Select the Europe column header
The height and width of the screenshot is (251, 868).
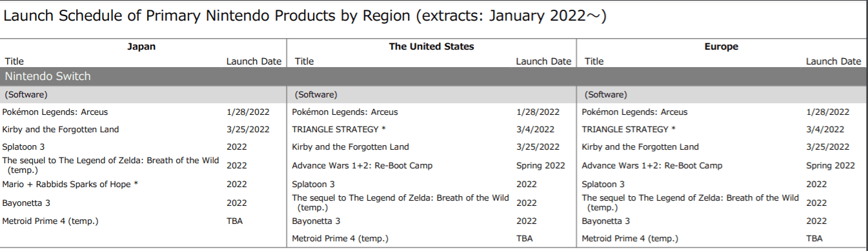(722, 46)
